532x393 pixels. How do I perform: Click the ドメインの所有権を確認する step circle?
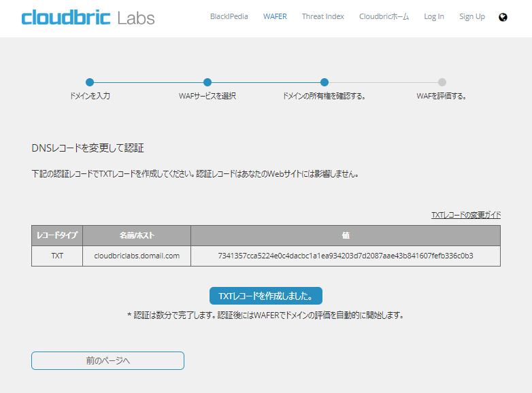pos(325,82)
